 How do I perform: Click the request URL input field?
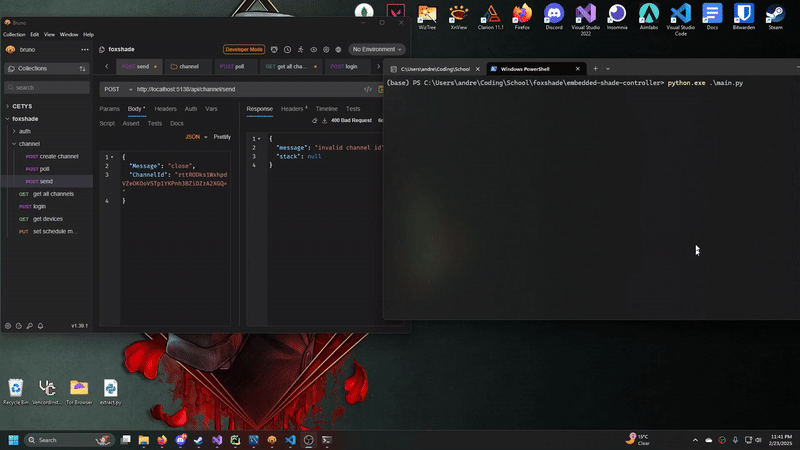[x=248, y=89]
